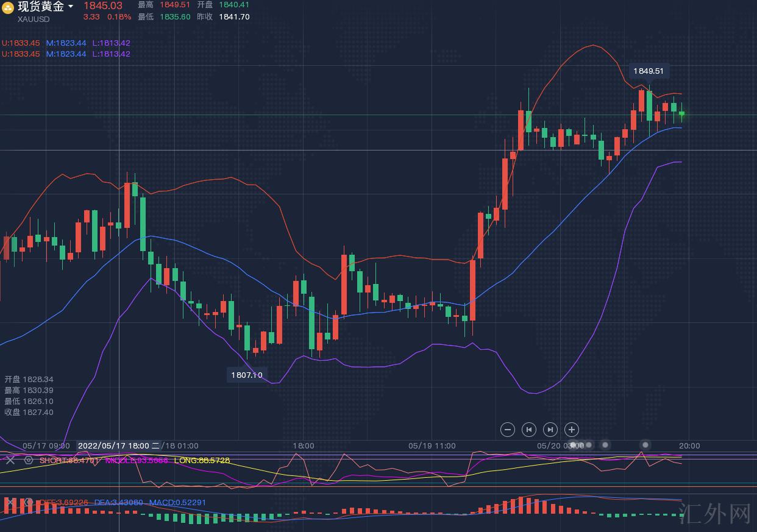Close the MACD indicator panel
This screenshot has width=757, height=532.
coord(10,502)
